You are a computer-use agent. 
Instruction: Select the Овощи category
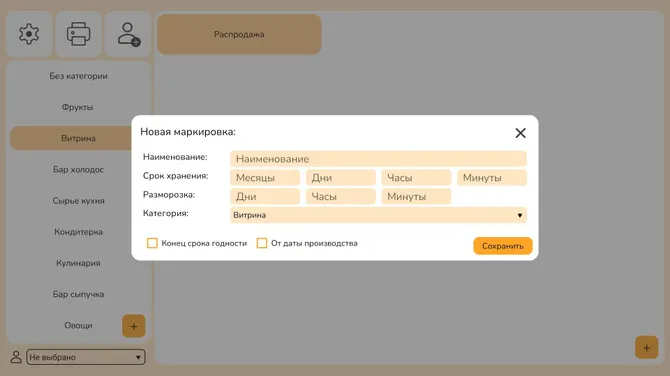coord(78,326)
